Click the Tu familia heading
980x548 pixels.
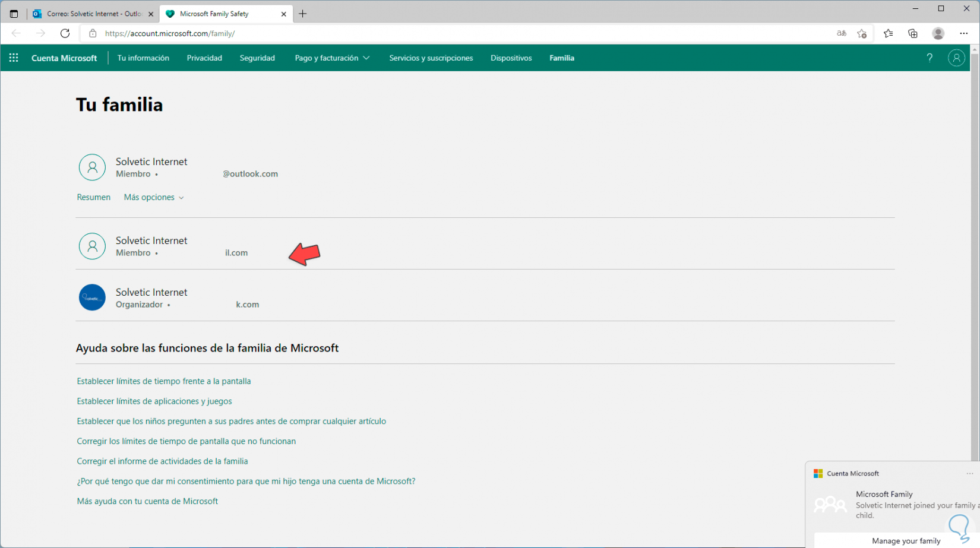coord(119,104)
